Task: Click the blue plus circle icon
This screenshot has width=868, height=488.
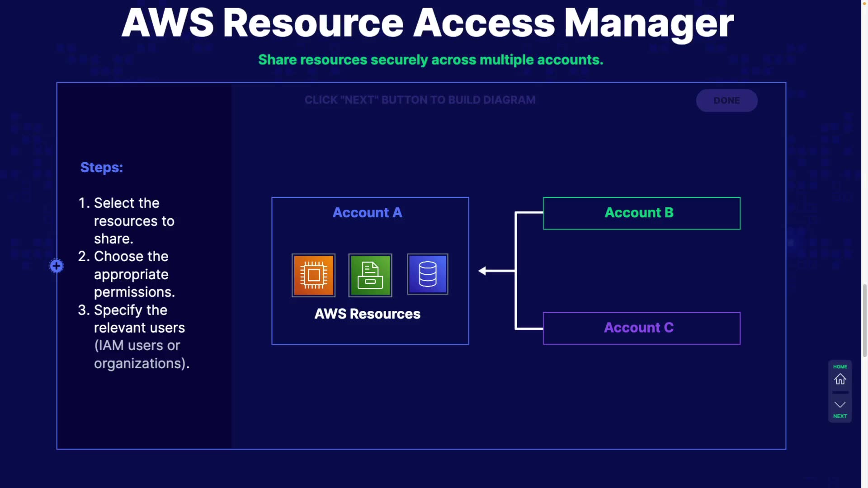Action: click(x=57, y=266)
